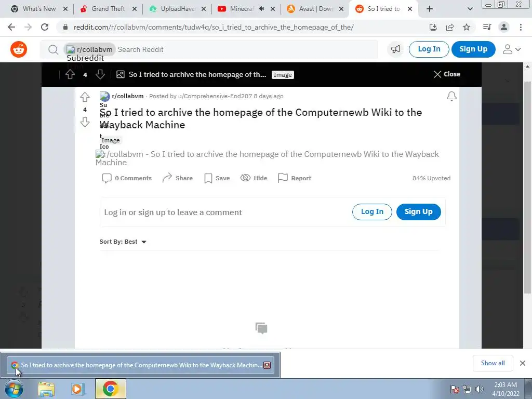Click Action Center flag tray icon
This screenshot has height=399, width=532.
pyautogui.click(x=455, y=389)
